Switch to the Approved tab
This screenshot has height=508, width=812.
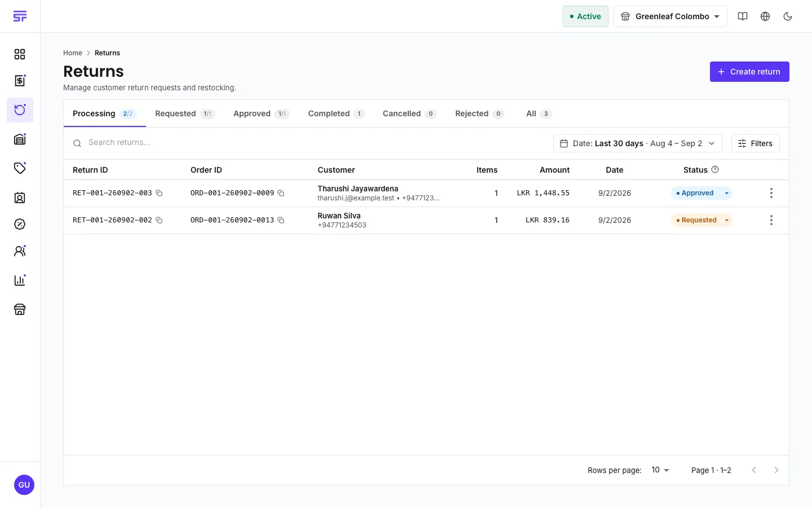[x=261, y=113]
